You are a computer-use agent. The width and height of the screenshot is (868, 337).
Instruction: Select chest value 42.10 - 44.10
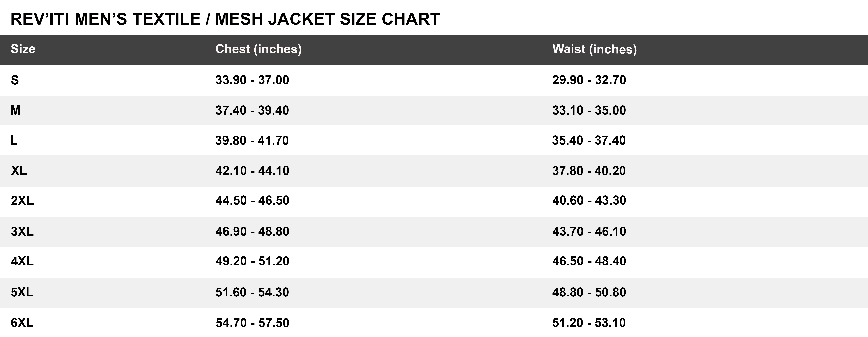point(252,171)
